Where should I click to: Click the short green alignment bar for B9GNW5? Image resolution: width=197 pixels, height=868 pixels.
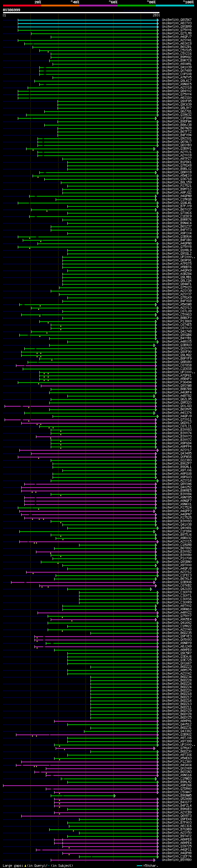83,796
